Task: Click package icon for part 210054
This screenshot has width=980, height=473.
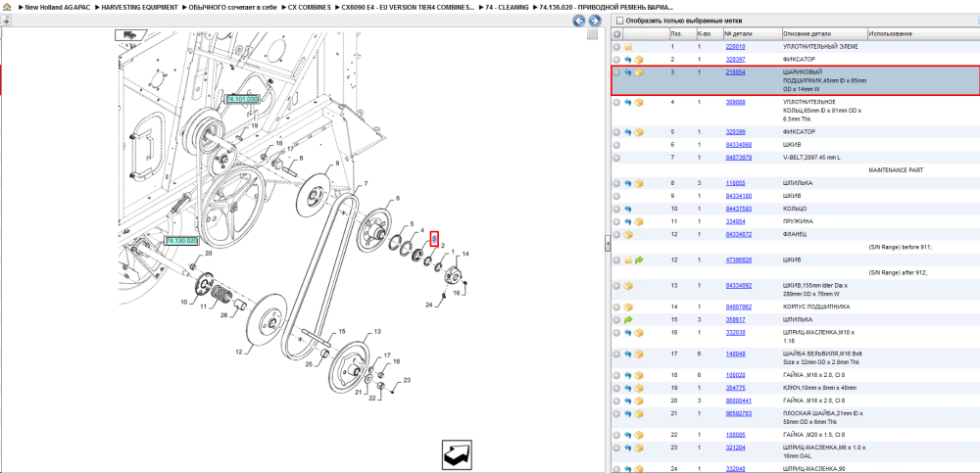Action: 639,72
